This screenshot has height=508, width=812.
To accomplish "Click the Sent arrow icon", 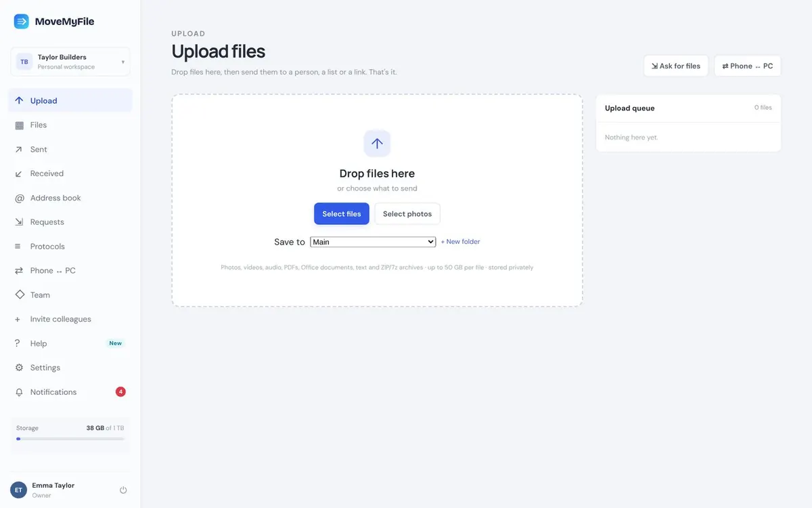I will pos(19,150).
